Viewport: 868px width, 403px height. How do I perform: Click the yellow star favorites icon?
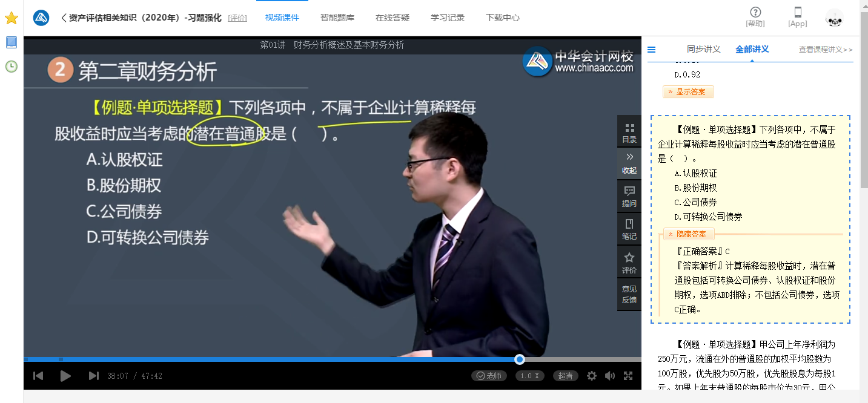[11, 18]
